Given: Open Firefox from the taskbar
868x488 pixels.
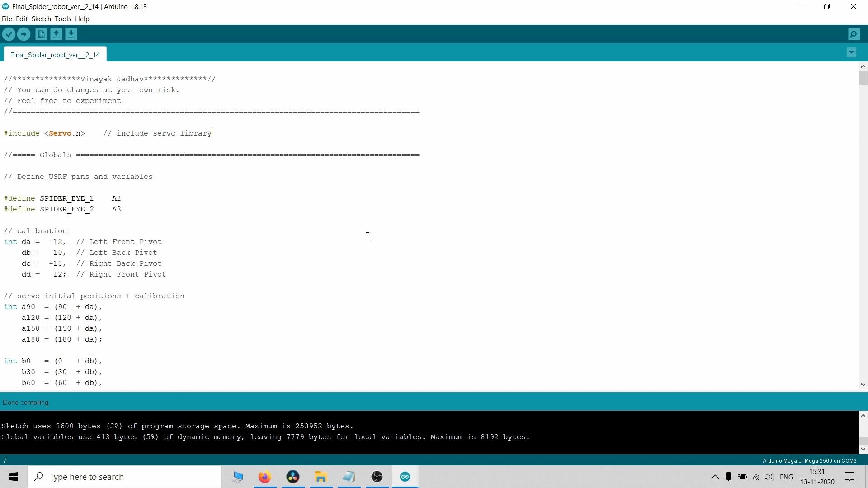Looking at the screenshot, I should 264,477.
